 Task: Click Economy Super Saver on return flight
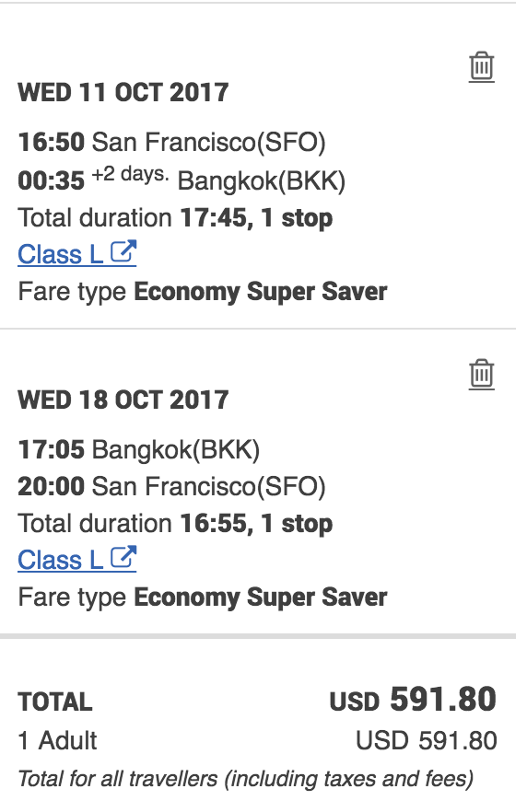261,597
